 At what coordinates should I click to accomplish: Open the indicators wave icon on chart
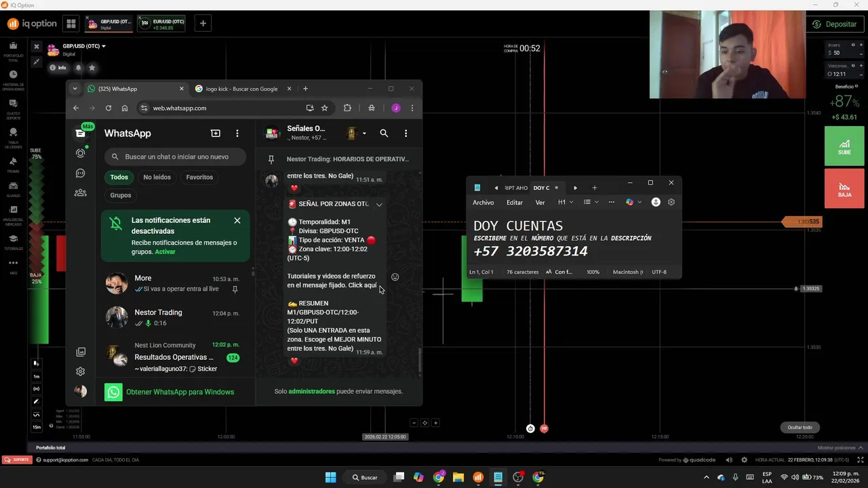(x=36, y=414)
